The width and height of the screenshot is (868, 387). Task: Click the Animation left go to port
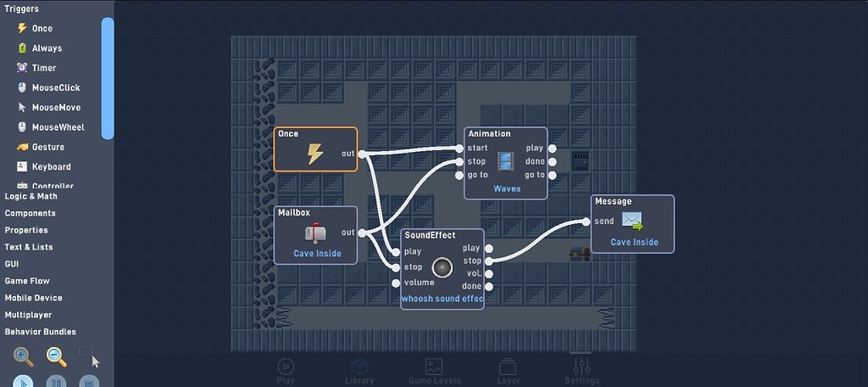pos(459,175)
